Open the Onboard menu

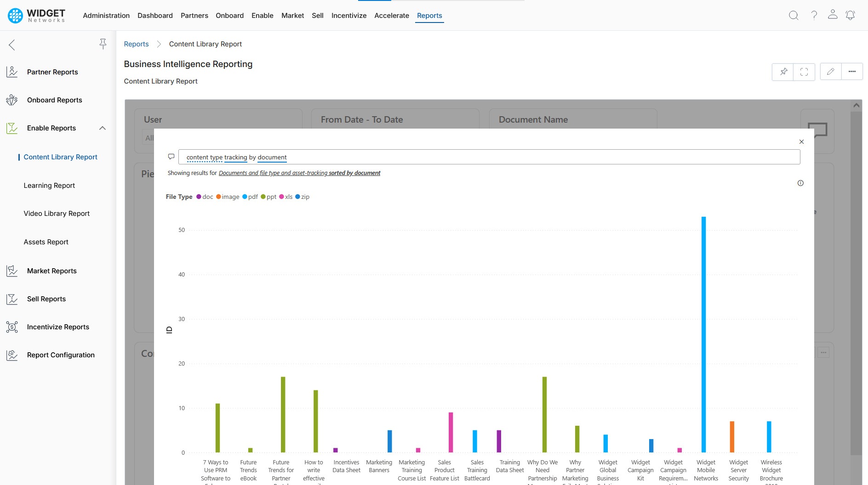tap(230, 16)
